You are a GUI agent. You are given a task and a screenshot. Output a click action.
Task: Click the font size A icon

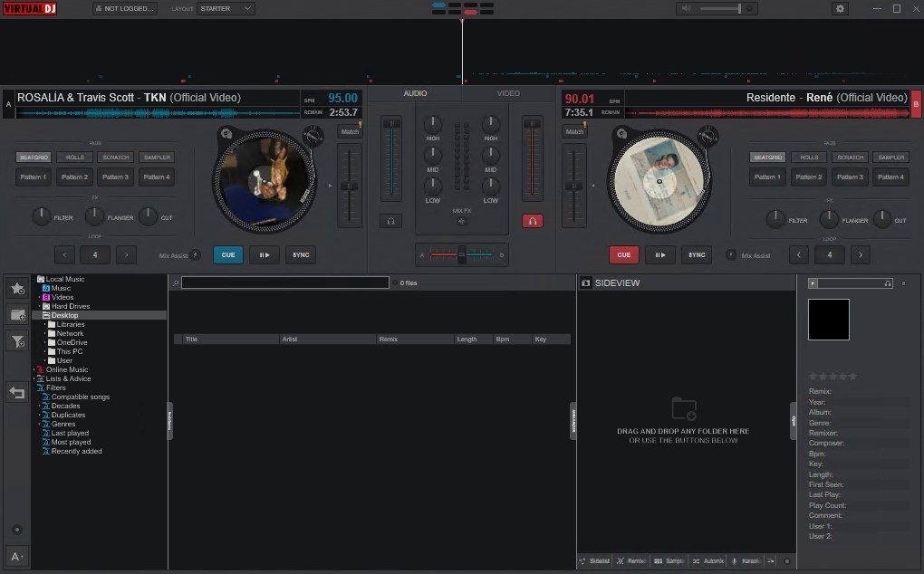click(x=16, y=556)
